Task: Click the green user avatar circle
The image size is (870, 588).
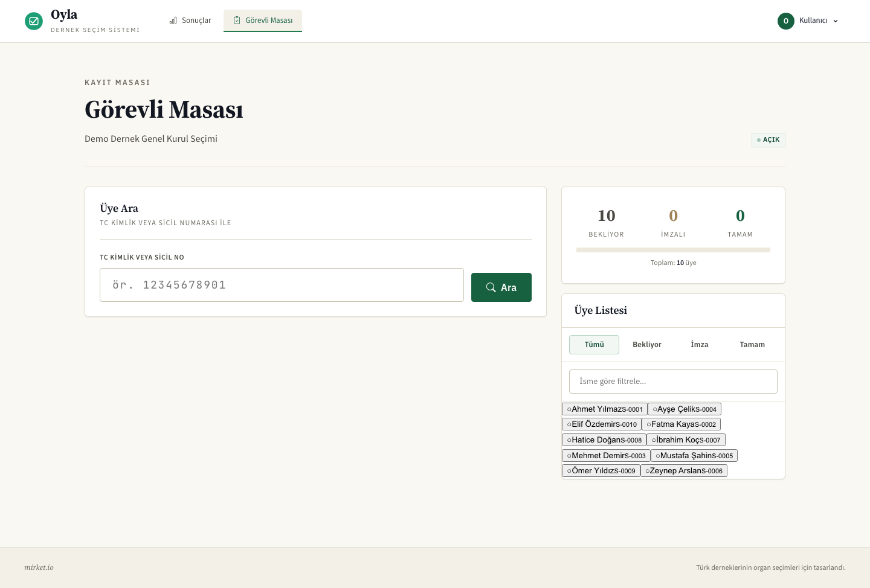Action: pyautogui.click(x=786, y=21)
